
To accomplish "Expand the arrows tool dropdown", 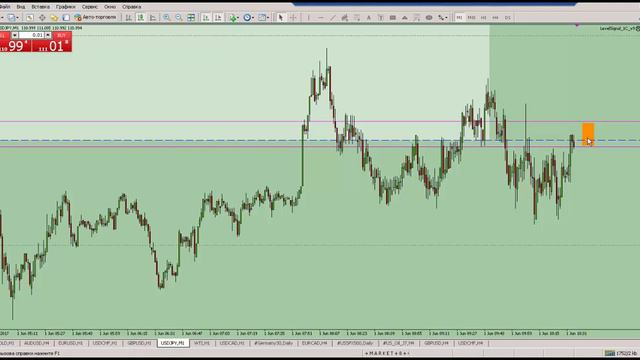I will [x=447, y=18].
